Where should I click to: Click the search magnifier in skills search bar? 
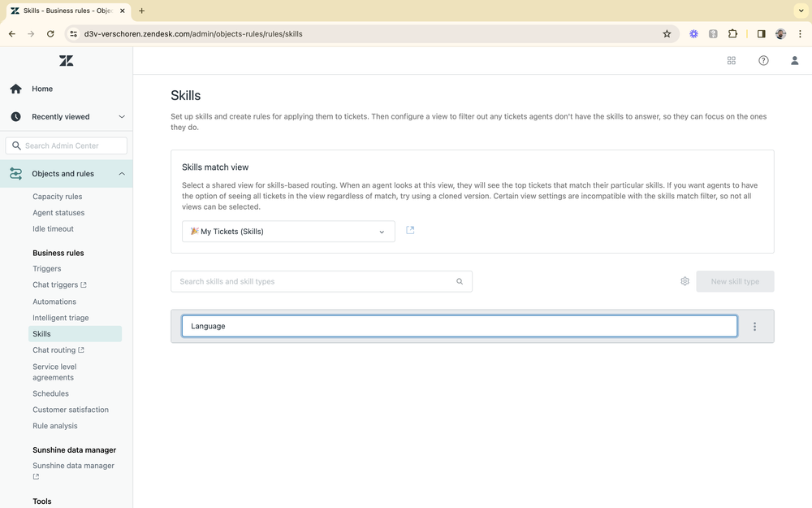(460, 280)
